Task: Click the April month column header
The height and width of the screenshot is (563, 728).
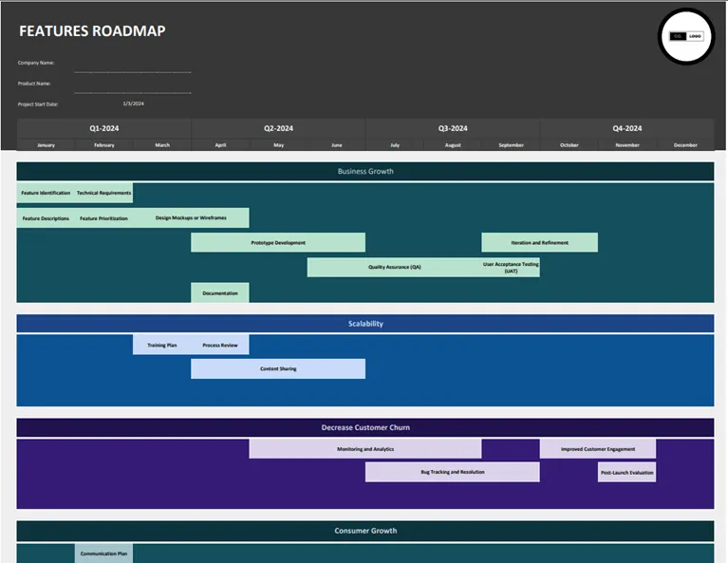Action: [x=220, y=145]
